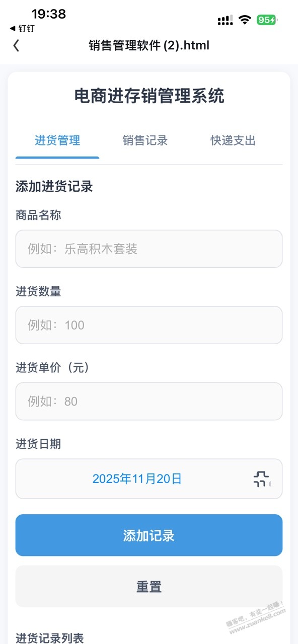Image resolution: width=298 pixels, height=644 pixels.
Task: Switch to the 快递支出 tab
Action: [232, 141]
